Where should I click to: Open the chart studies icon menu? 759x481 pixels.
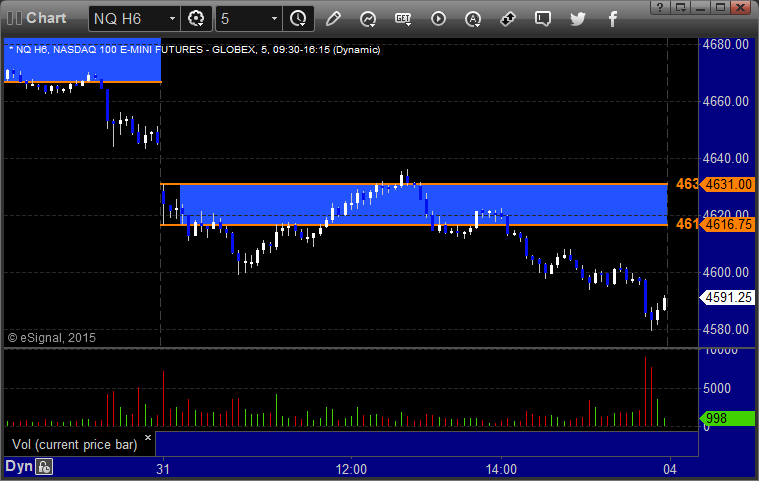tap(368, 19)
